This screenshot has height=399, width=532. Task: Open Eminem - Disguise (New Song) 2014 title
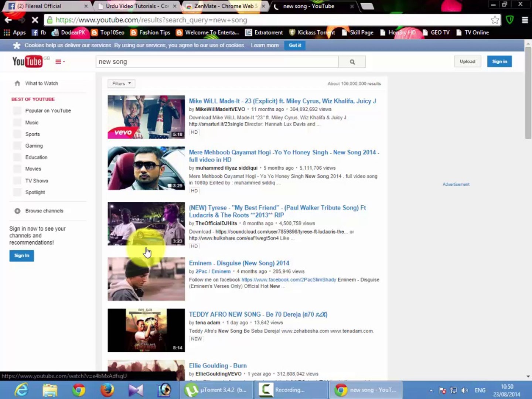point(239,263)
